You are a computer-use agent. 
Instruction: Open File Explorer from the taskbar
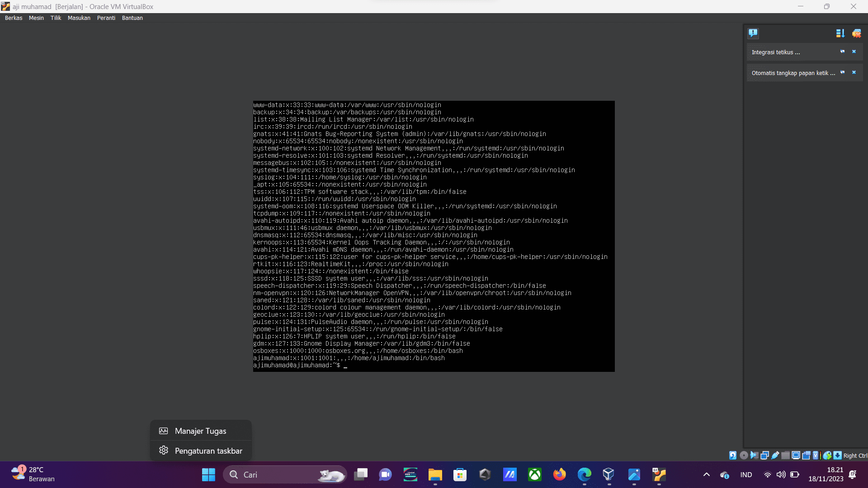[435, 474]
